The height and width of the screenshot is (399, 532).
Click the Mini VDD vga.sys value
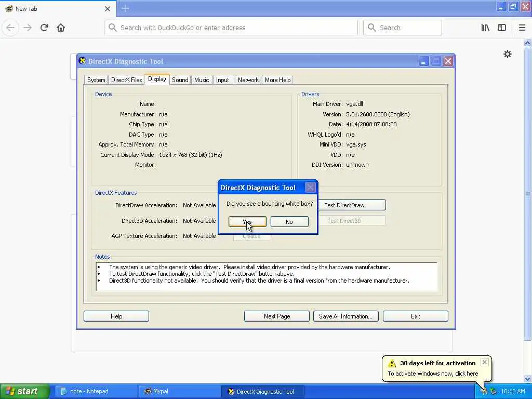point(356,144)
